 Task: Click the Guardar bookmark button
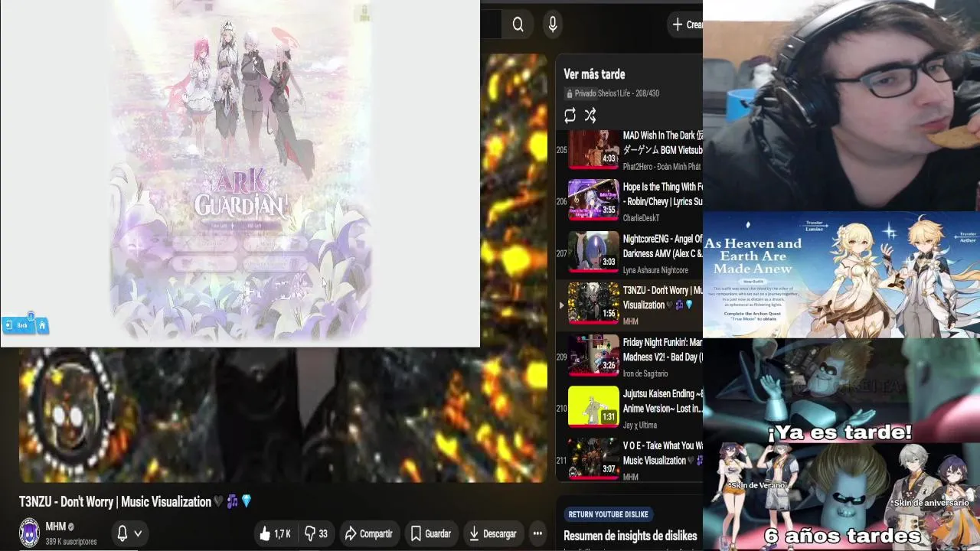[430, 533]
